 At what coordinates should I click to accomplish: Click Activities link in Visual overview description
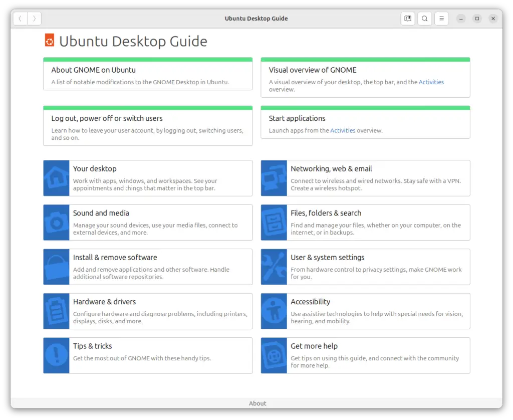431,82
